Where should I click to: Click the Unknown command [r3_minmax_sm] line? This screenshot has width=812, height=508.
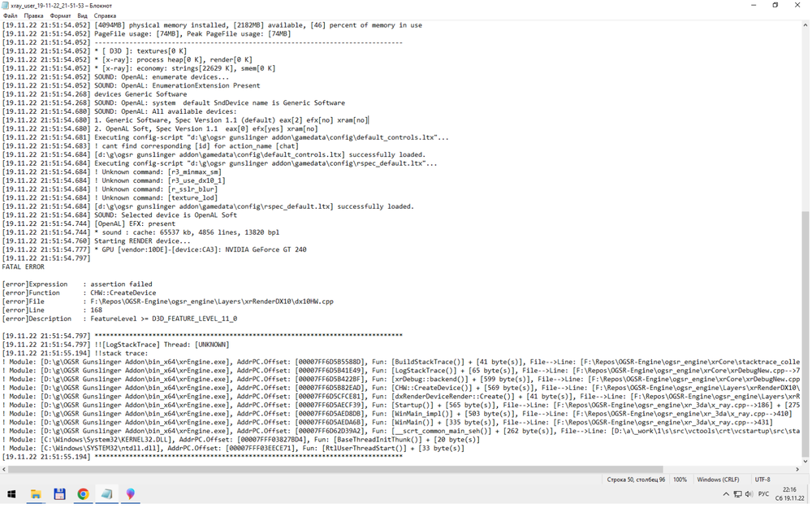click(112, 172)
